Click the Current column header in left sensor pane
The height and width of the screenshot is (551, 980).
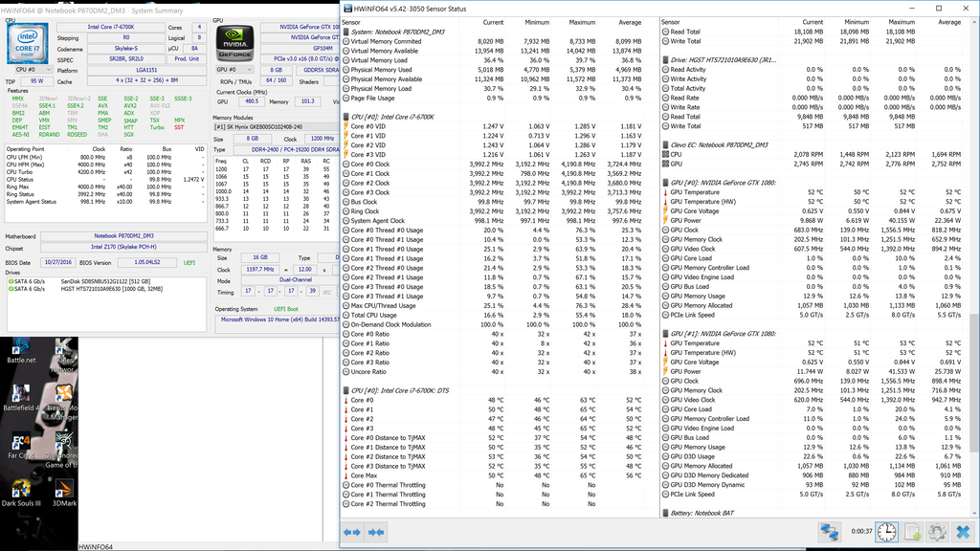[493, 23]
